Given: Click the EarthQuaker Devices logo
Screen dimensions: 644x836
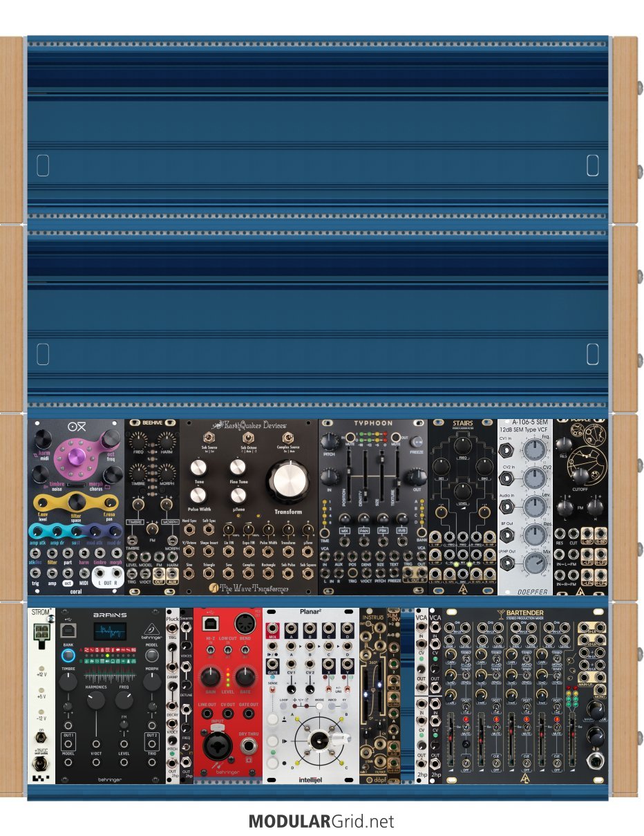Looking at the screenshot, I should (249, 425).
